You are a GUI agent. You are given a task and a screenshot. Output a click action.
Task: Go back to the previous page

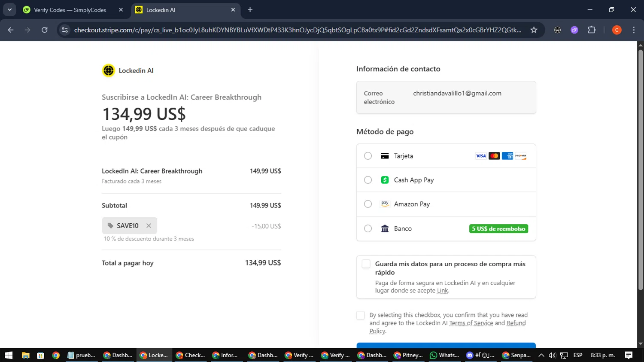pos(11,30)
